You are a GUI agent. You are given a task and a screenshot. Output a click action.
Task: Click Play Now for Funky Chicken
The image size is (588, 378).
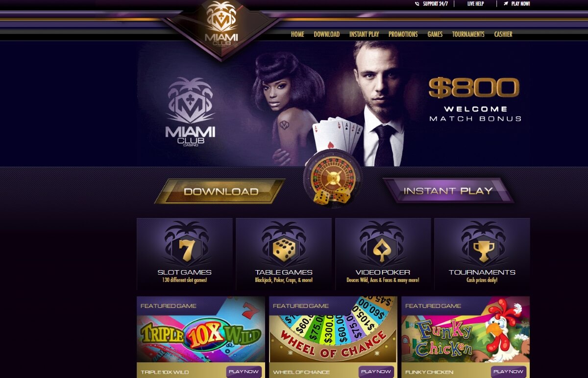[508, 372]
